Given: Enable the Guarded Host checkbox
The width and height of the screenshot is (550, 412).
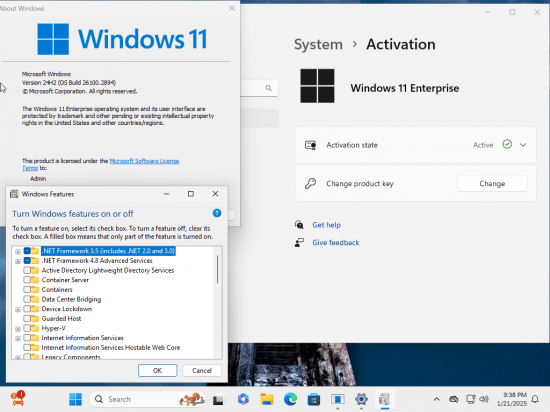Looking at the screenshot, I should coord(27,318).
